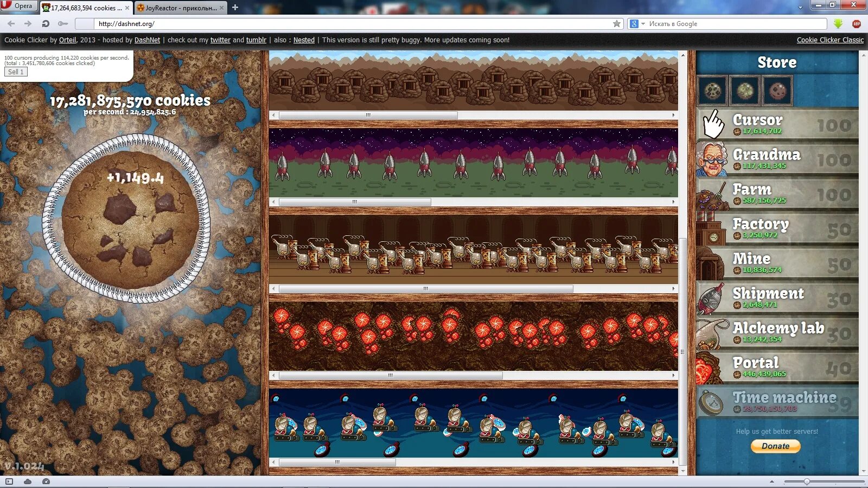Open the Opera menu

18,6
